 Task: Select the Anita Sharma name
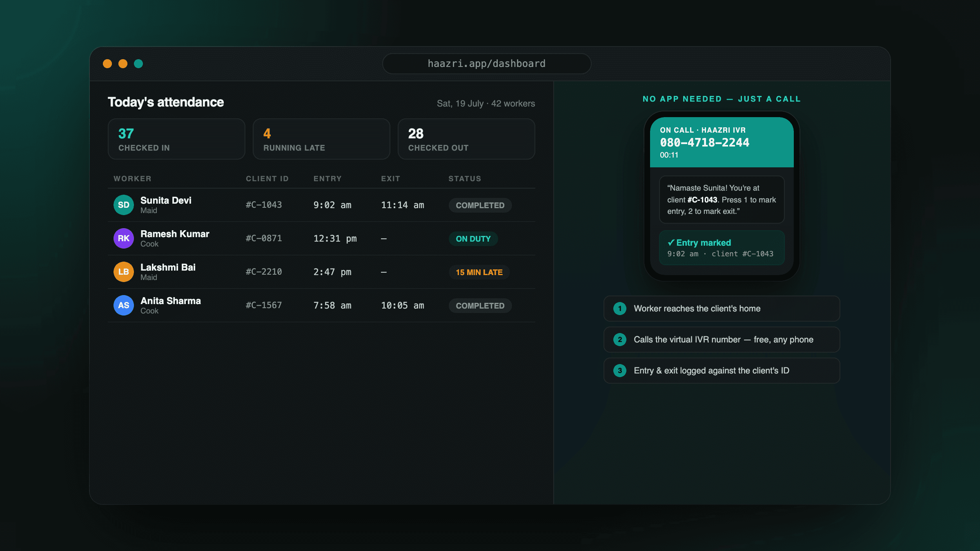(x=171, y=301)
